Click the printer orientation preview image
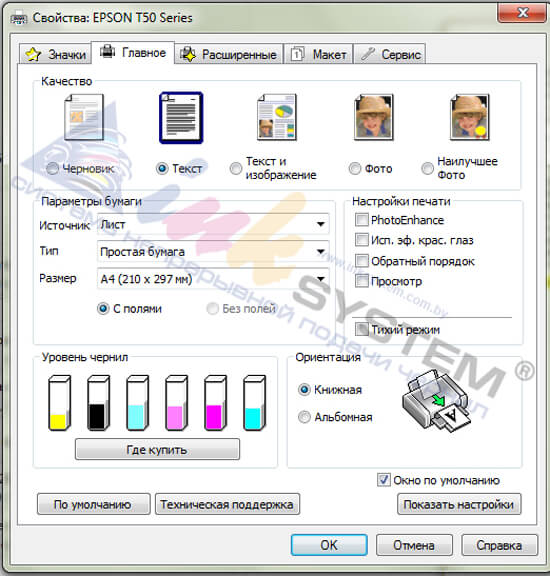This screenshot has height=576, width=550. 436,401
